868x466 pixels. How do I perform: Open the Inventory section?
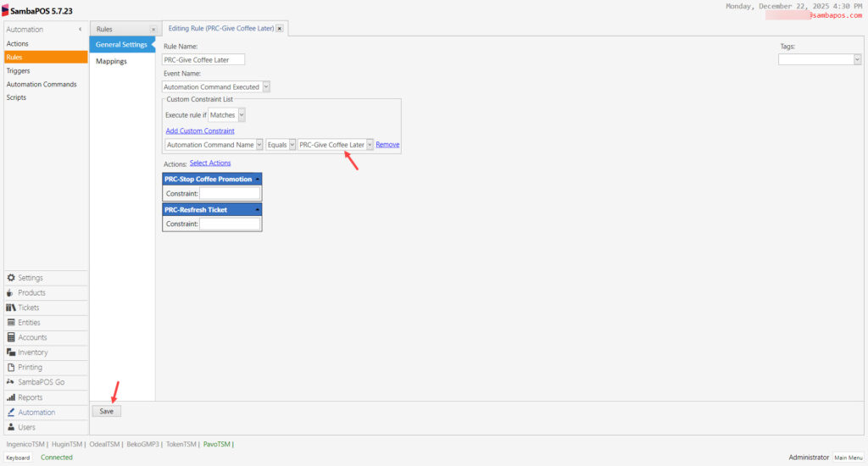pos(32,352)
